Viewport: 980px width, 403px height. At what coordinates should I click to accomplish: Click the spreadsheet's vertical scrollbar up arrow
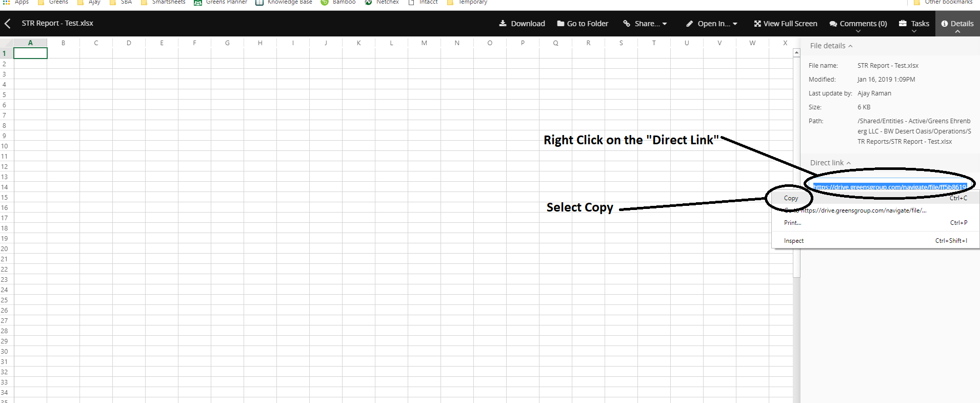pyautogui.click(x=796, y=53)
